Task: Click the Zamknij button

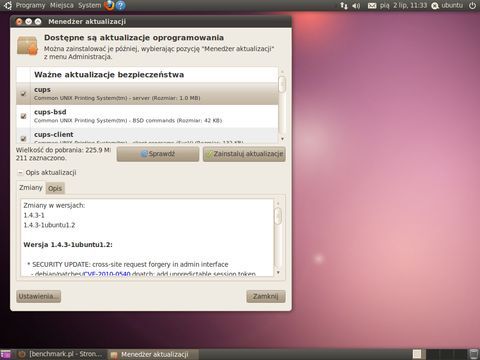Action: pyautogui.click(x=266, y=296)
